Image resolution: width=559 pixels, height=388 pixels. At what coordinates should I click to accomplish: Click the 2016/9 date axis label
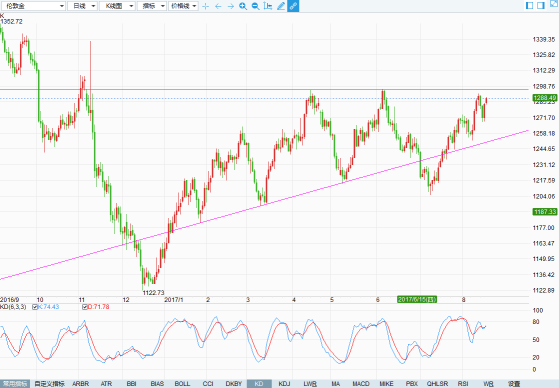click(x=10, y=300)
